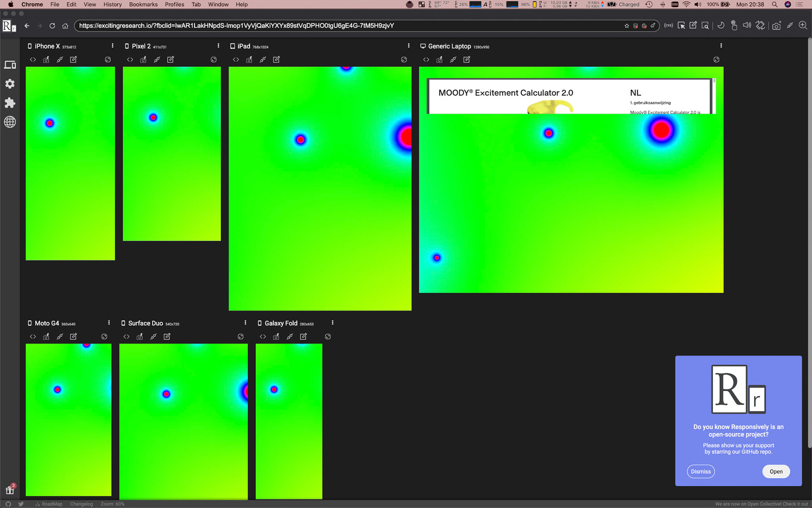812x508 pixels.
Task: Zoom in using the magnifier plus icon
Action: point(803,25)
